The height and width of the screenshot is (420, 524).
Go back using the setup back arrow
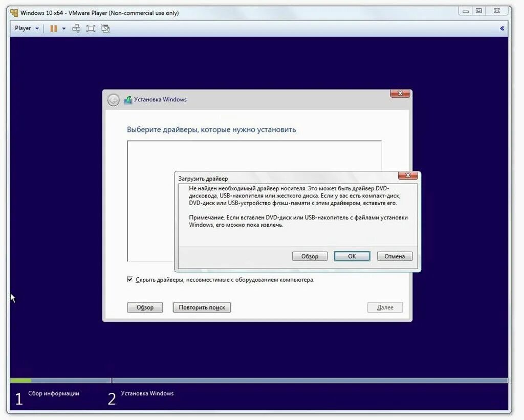pos(113,100)
